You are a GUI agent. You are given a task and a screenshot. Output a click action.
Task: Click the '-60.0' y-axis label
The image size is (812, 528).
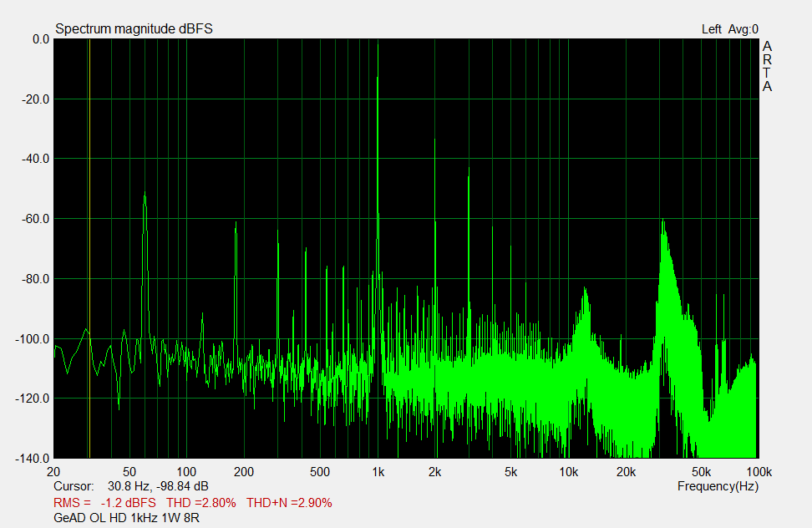(x=36, y=219)
